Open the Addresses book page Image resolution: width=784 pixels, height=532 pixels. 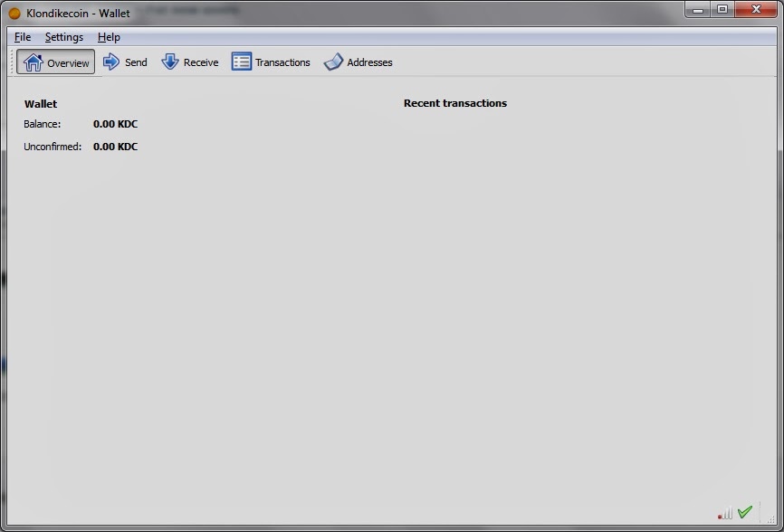click(x=358, y=62)
